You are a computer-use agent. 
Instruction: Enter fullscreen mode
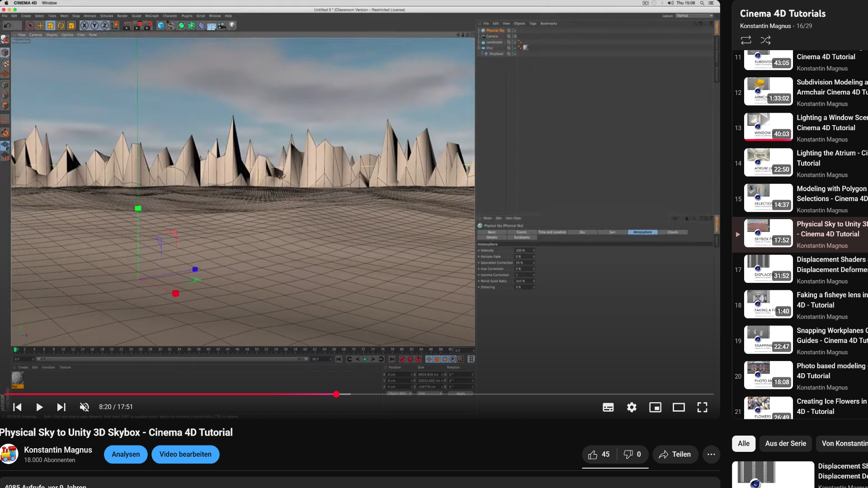[702, 407]
